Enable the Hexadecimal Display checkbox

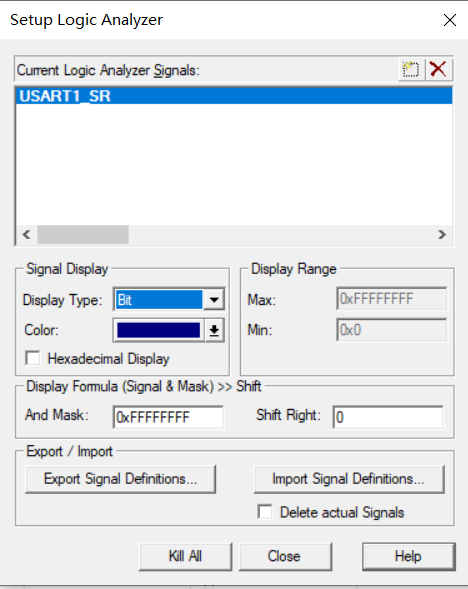(x=33, y=358)
